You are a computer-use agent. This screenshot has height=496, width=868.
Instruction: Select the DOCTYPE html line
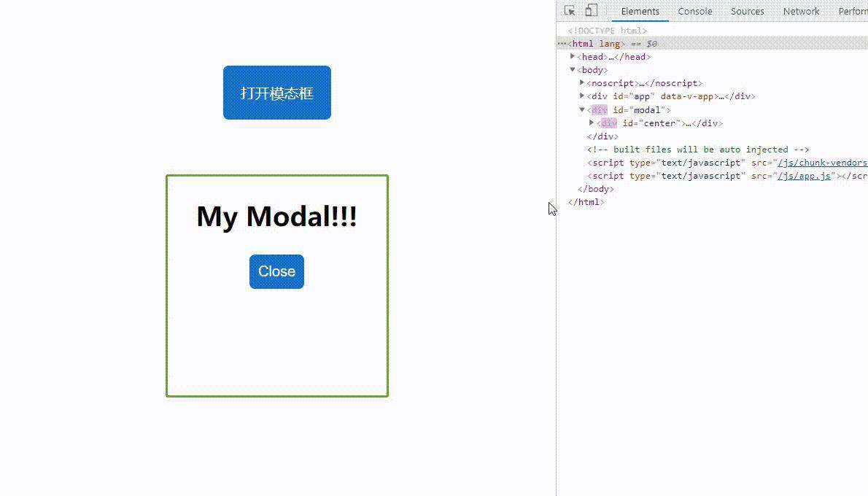pos(608,31)
